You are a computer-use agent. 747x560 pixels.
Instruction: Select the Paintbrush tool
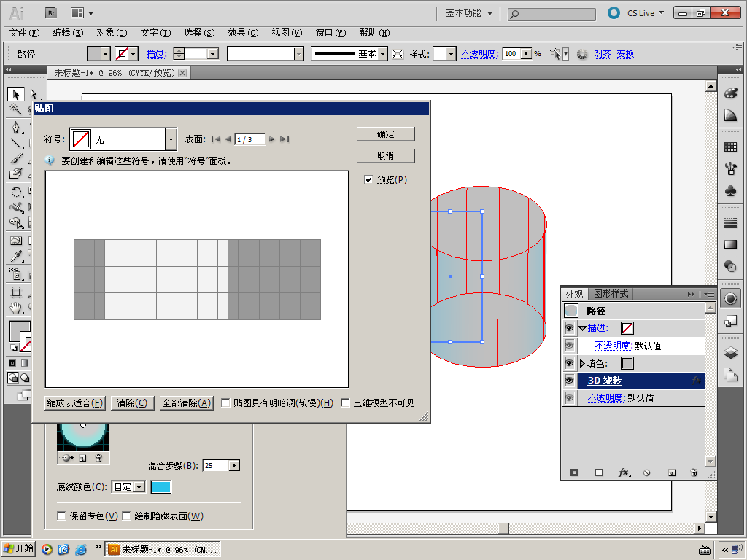(16, 157)
